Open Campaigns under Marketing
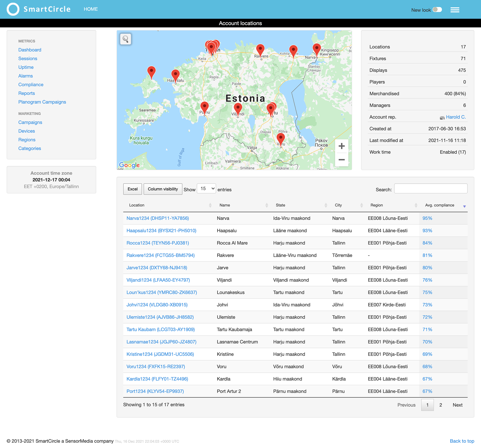481x448 pixels. point(30,123)
